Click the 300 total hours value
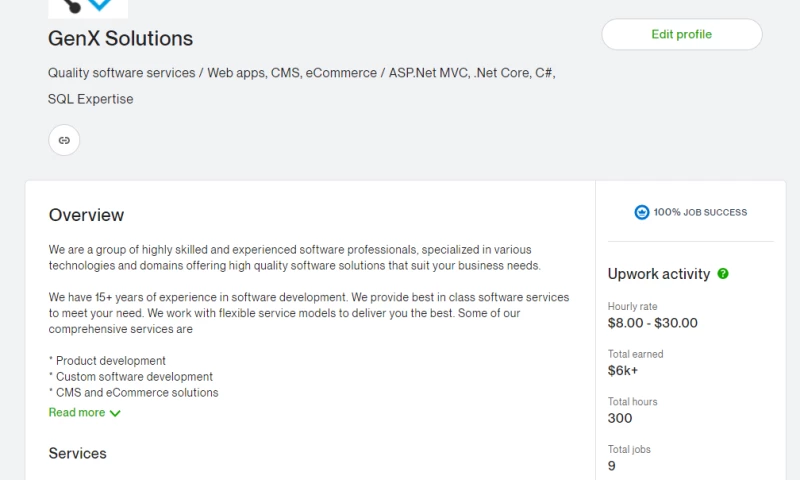The image size is (800, 480). point(620,418)
